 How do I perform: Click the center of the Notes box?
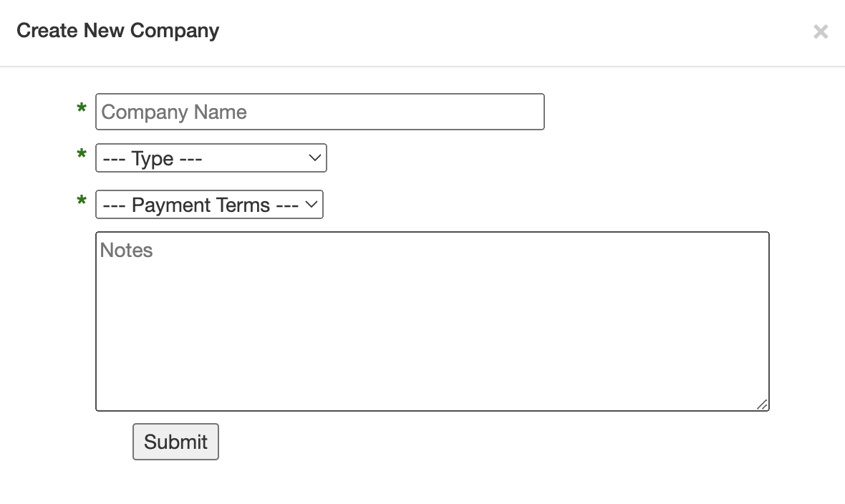(x=432, y=321)
